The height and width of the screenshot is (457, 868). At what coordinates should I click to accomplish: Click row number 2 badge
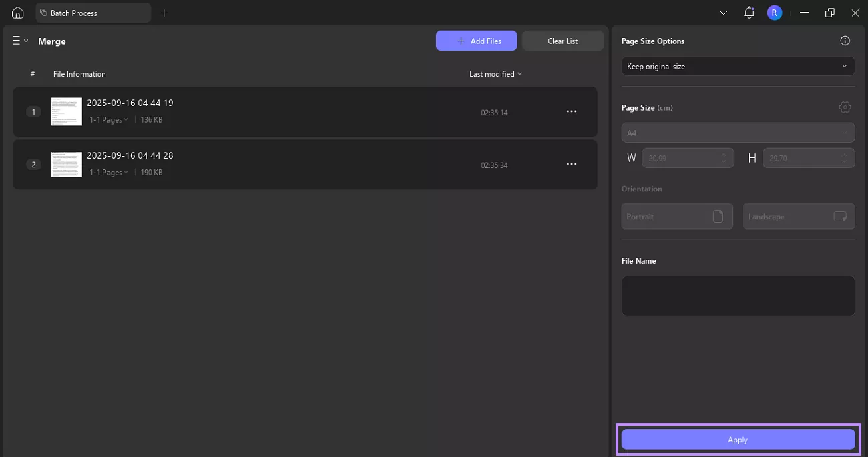33,164
